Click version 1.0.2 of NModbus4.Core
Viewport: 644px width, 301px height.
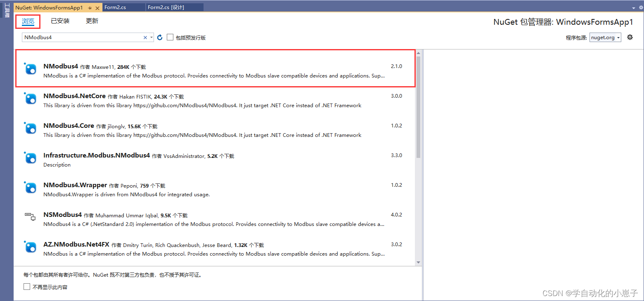pyautogui.click(x=396, y=126)
